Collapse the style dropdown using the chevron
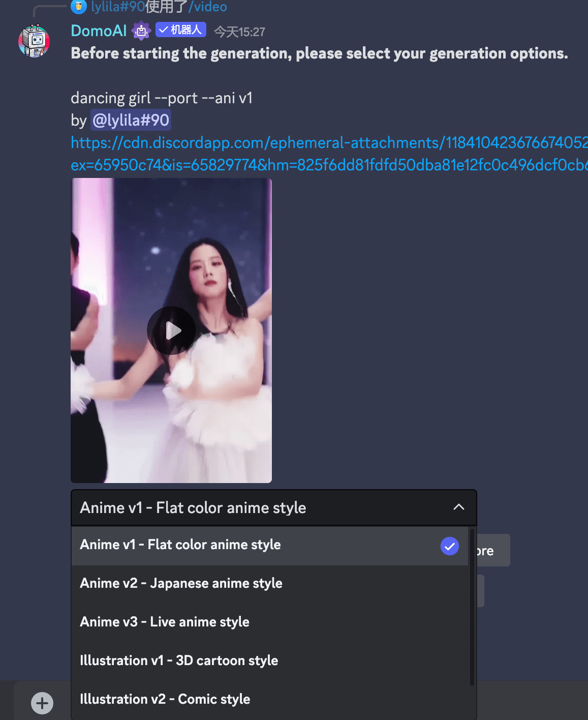 pos(458,507)
